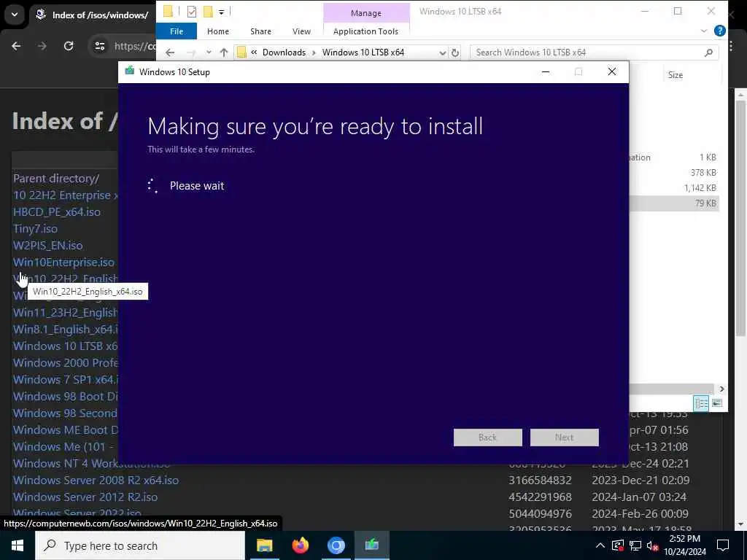Click the disabled Back button in Setup
Screen dimensions: 747x560
(x=487, y=437)
